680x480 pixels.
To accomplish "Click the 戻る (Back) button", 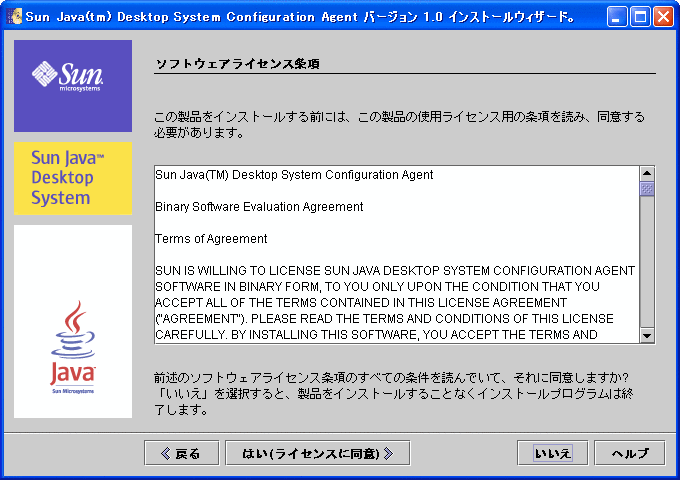I will point(182,453).
